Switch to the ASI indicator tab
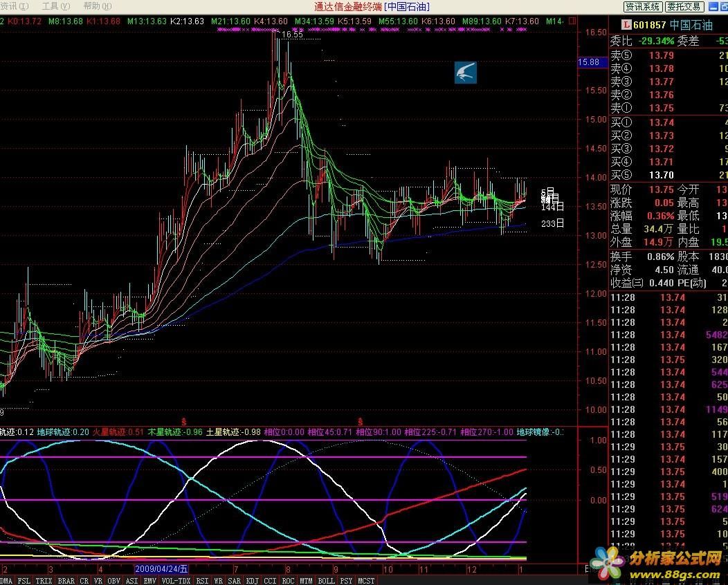 coord(132,580)
